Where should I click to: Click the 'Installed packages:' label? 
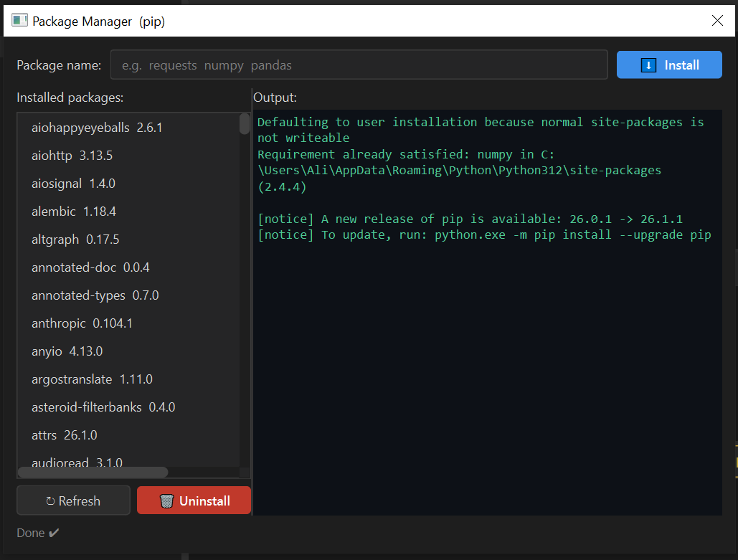point(70,98)
